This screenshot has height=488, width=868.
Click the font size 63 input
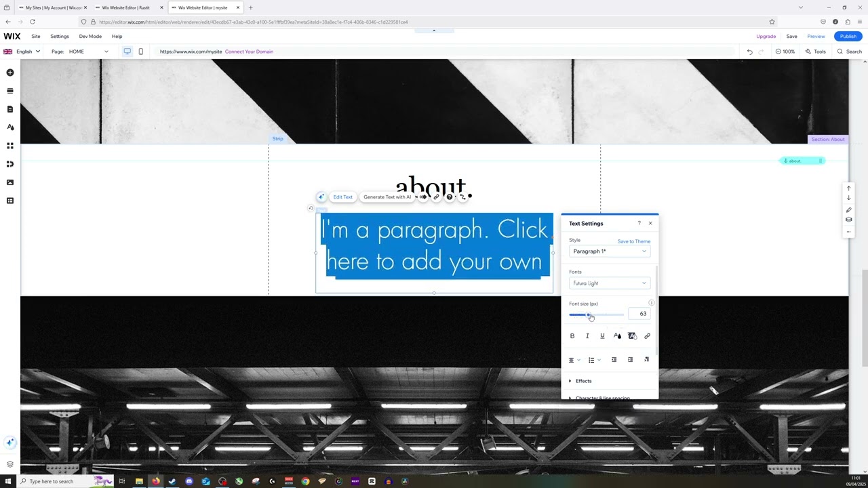639,314
